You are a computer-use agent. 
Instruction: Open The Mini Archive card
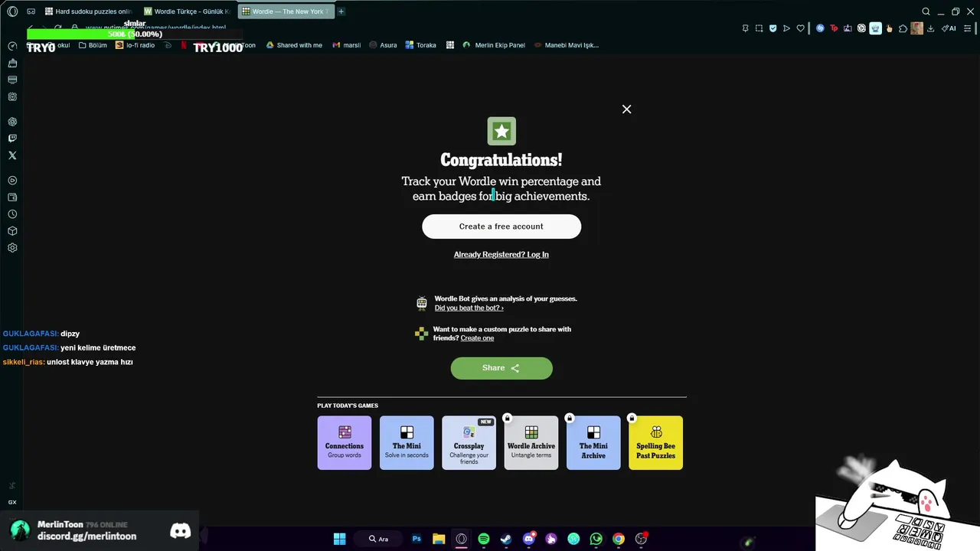(593, 443)
